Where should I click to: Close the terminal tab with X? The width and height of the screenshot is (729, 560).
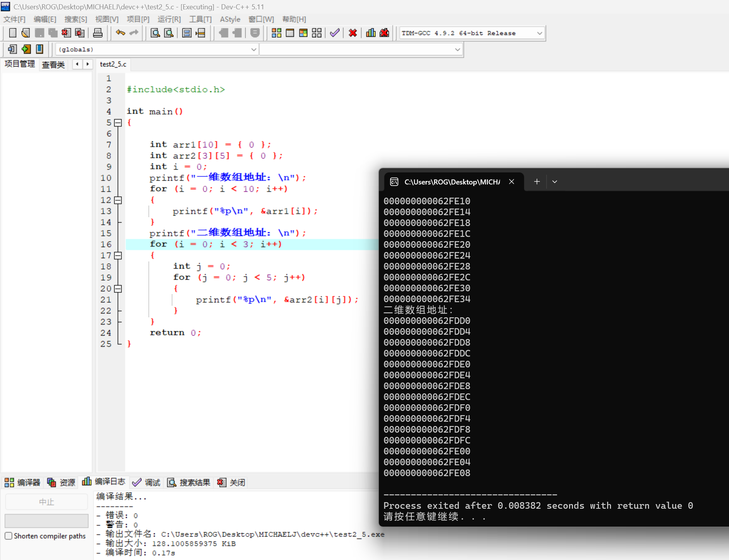tap(512, 182)
